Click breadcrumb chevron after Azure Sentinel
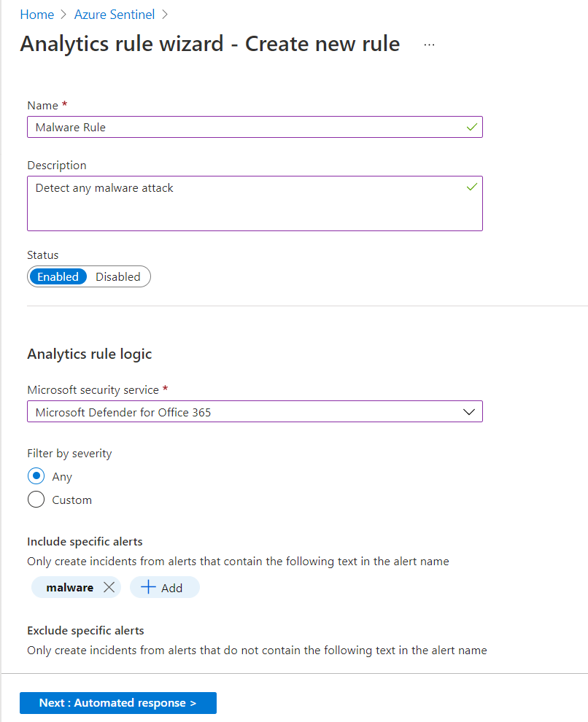 click(x=165, y=15)
